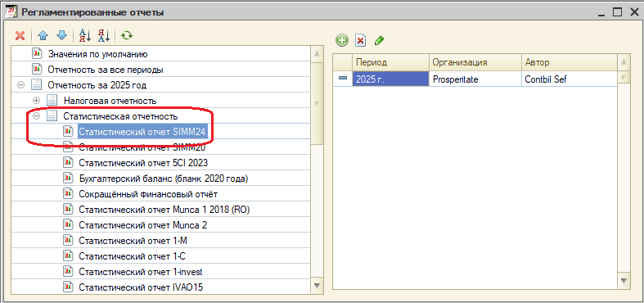644x303 pixels.
Task: Expand the Налоговая отчетность node
Action: [37, 100]
